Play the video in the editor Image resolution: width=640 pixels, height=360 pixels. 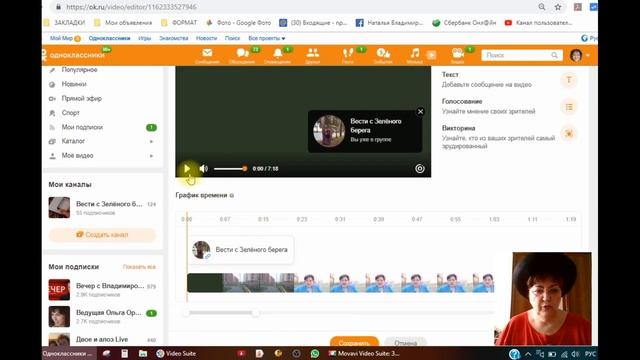point(187,168)
